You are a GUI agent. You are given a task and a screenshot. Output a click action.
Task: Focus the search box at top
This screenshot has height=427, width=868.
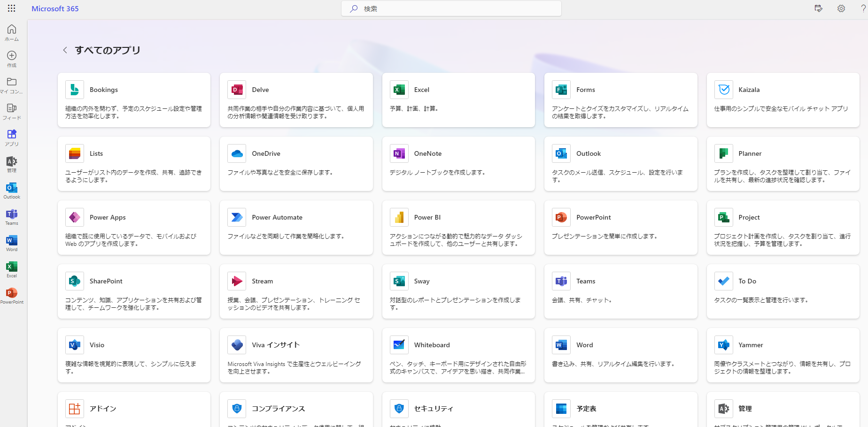[451, 8]
